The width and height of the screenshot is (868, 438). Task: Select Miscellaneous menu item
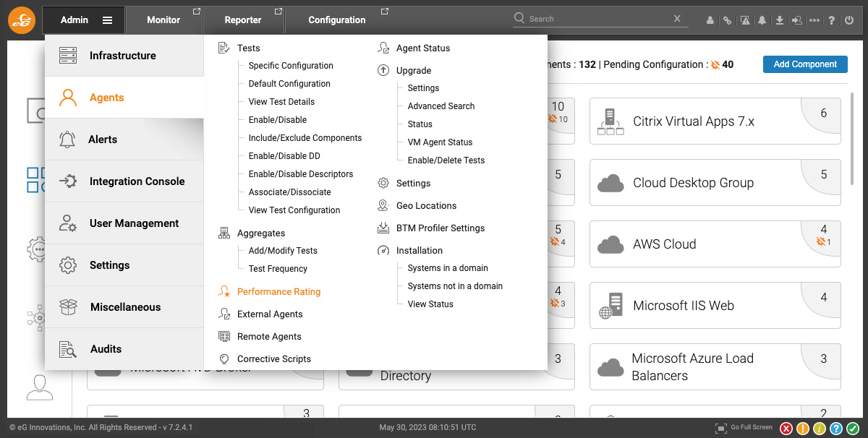[x=124, y=307]
